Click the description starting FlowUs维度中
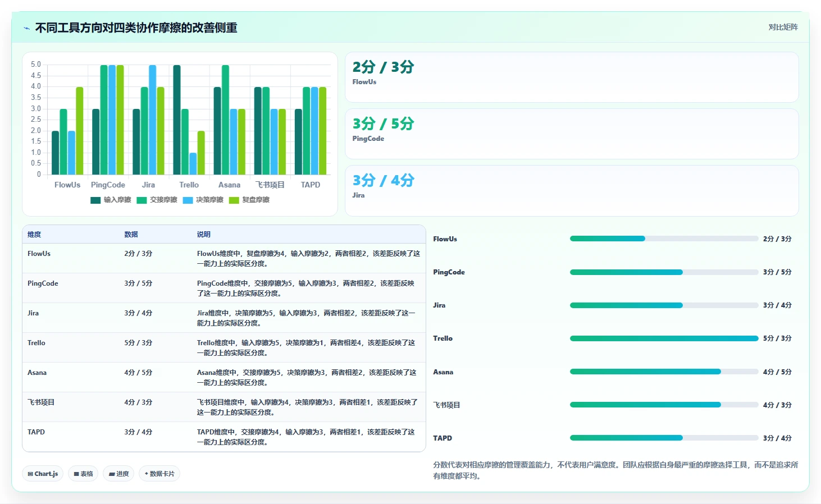 pos(308,259)
